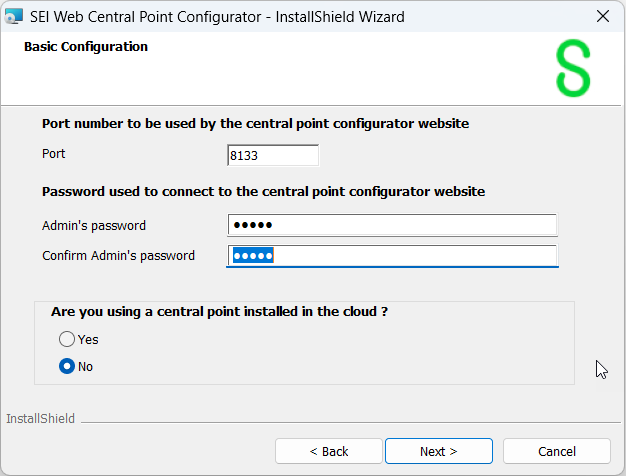The height and width of the screenshot is (476, 626).
Task: Click the InstallShield footer label
Action: [41, 418]
